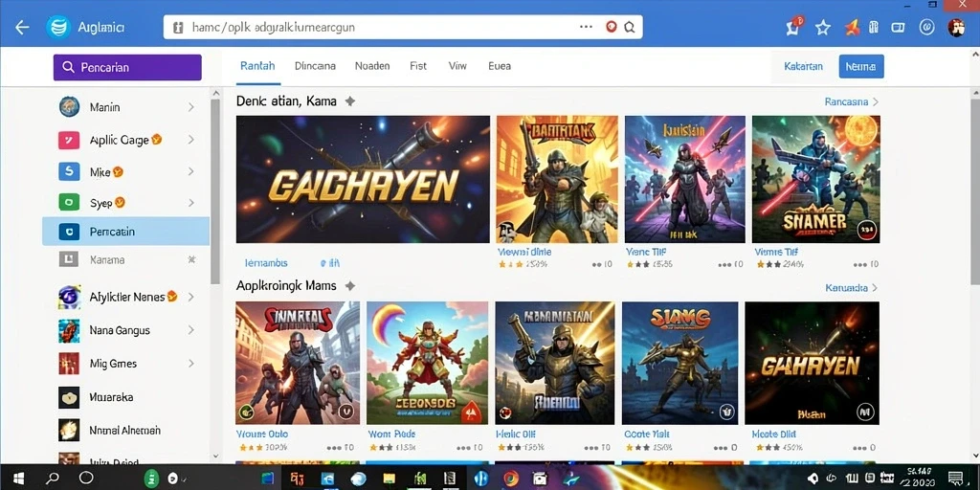The image size is (980, 490).
Task: Select the pink Apllic Garge sidebar icon
Action: [x=69, y=140]
